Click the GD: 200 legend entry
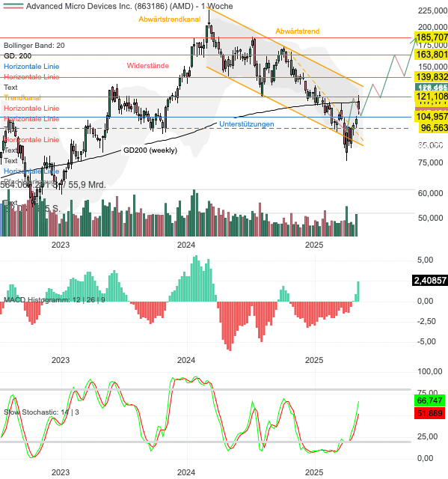The height and width of the screenshot is (479, 448). [17, 56]
